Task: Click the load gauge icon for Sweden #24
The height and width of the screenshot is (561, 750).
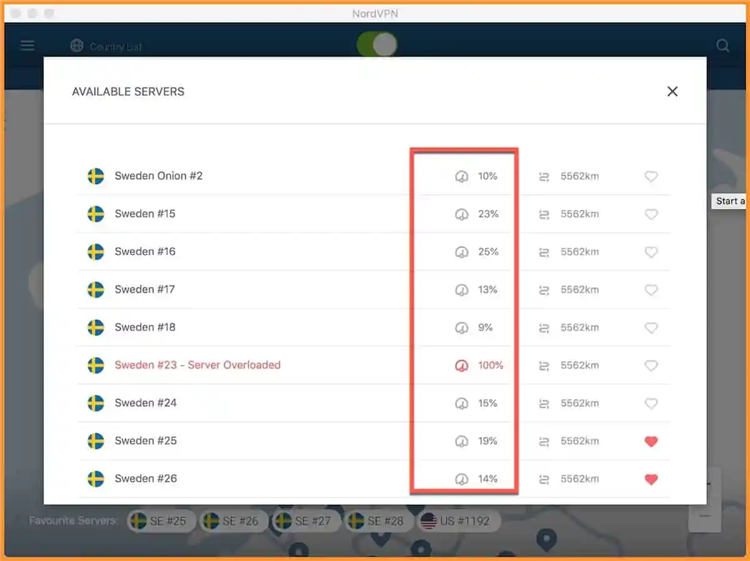Action: (x=461, y=403)
